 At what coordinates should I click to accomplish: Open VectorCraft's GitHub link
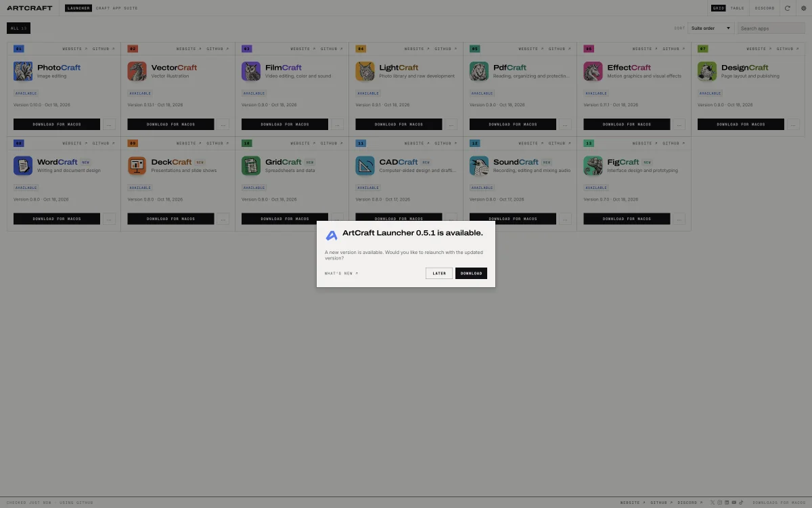pos(218,49)
